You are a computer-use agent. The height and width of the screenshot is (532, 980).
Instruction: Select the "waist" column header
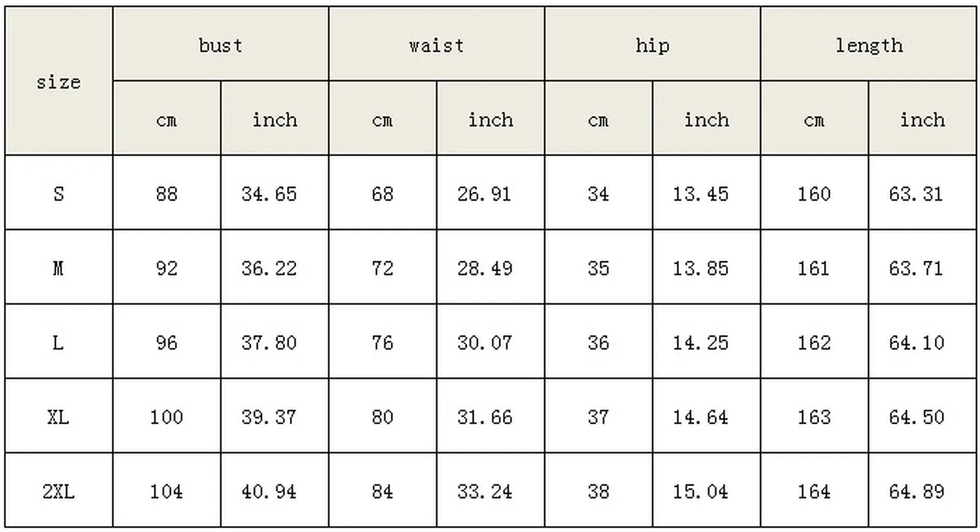tap(437, 45)
